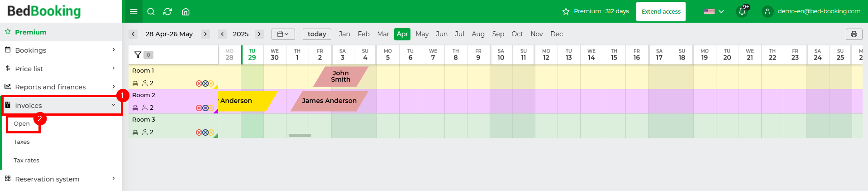Toggle the blue circle icon in Room 2
The image size is (868, 191).
[205, 108]
